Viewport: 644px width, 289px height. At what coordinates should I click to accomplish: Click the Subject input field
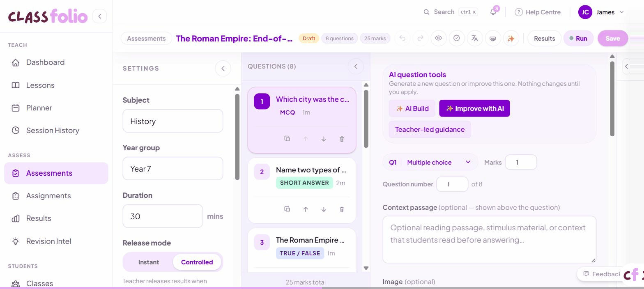pyautogui.click(x=173, y=121)
